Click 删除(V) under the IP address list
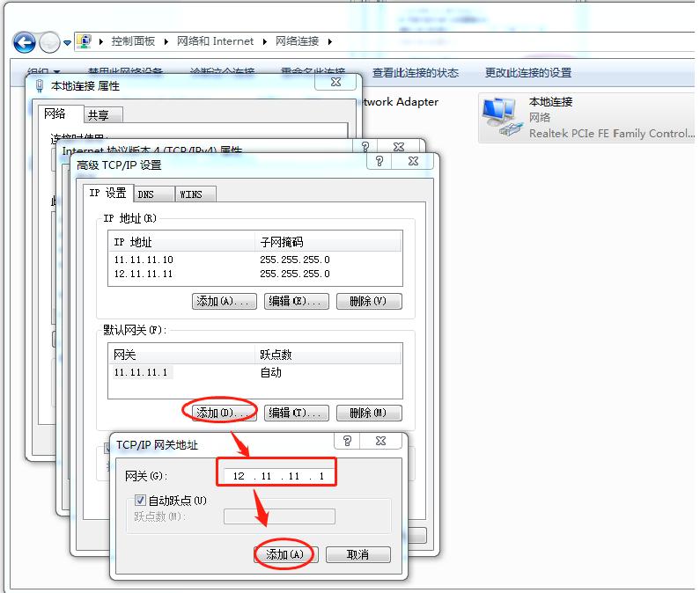The height and width of the screenshot is (593, 700). point(369,301)
